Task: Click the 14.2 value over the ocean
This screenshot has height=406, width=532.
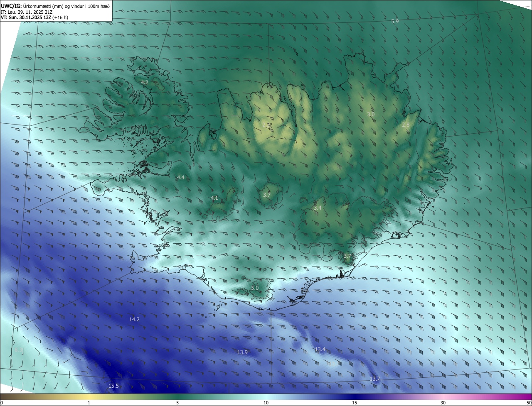Action: [134, 319]
